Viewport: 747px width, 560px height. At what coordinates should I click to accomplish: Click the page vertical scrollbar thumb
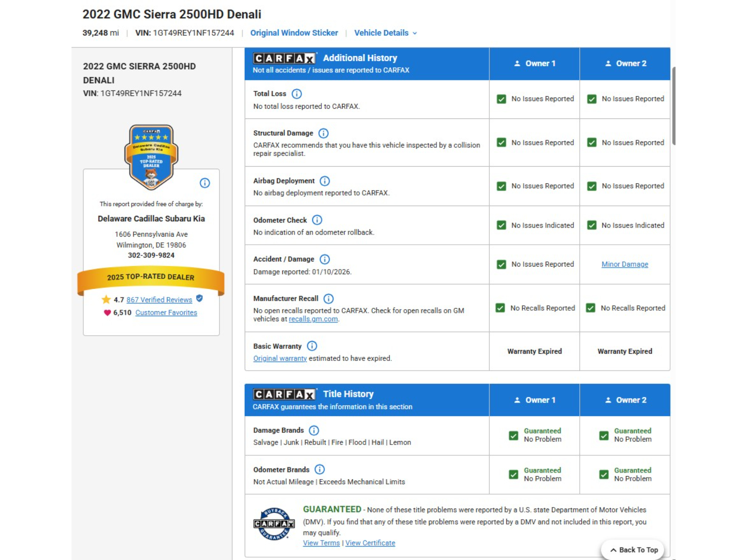[673, 106]
